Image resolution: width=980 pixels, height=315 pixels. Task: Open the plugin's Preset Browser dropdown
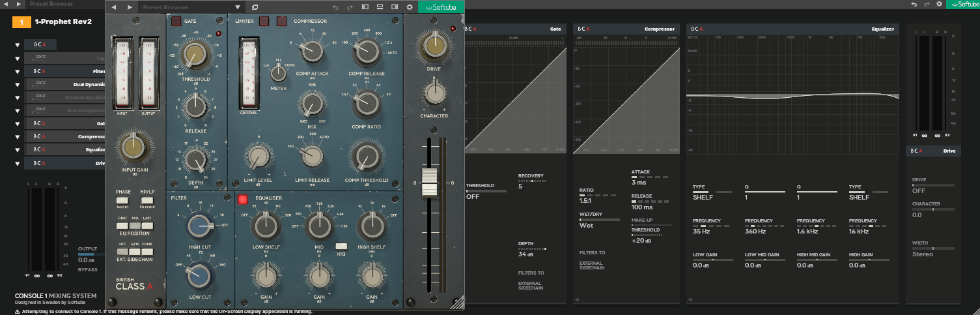tap(238, 7)
